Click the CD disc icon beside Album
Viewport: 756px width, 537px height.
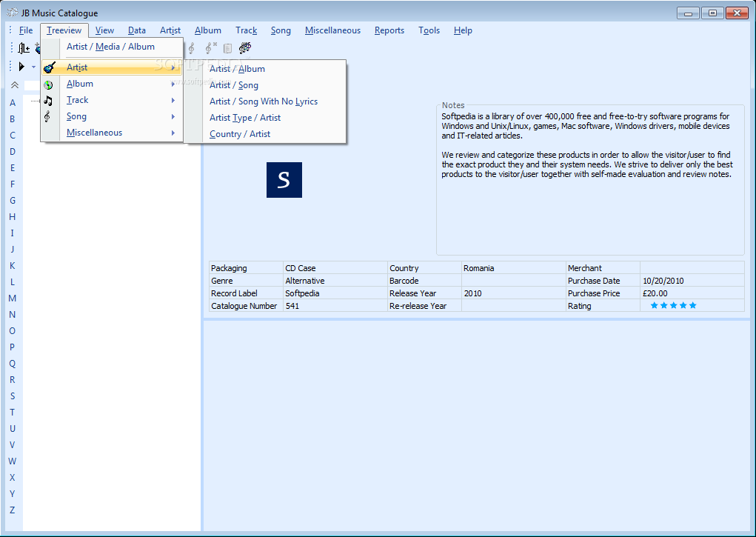pos(48,85)
